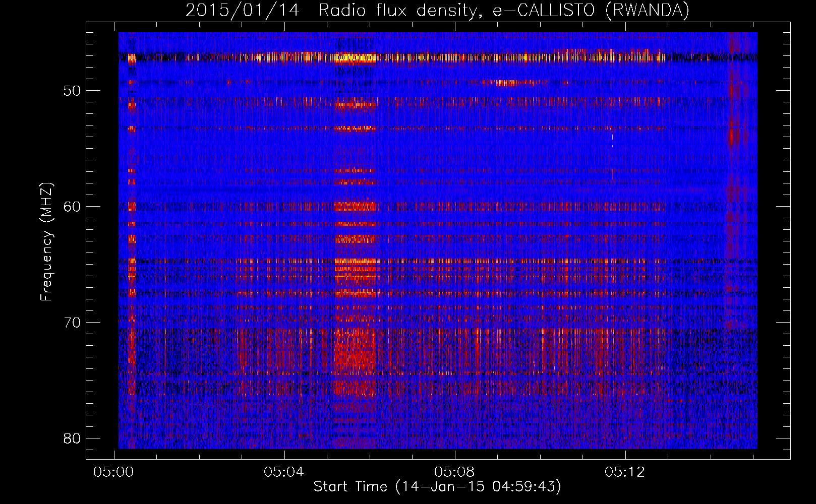
Task: Select the date 2015/01/14 in title
Action: [x=243, y=10]
